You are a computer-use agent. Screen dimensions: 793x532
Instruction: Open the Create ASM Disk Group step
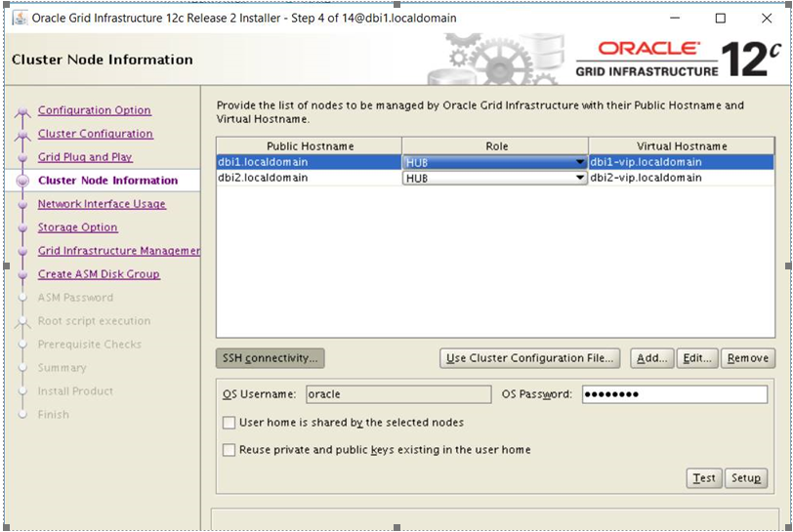pos(99,274)
